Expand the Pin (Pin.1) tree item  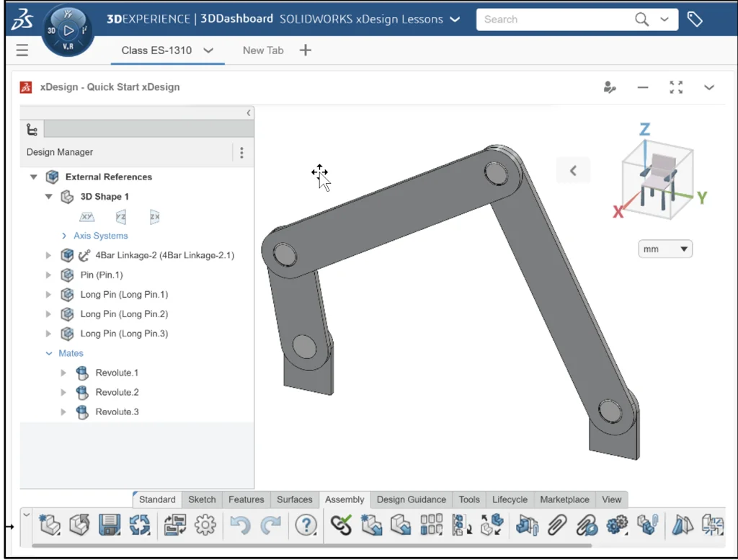(48, 275)
